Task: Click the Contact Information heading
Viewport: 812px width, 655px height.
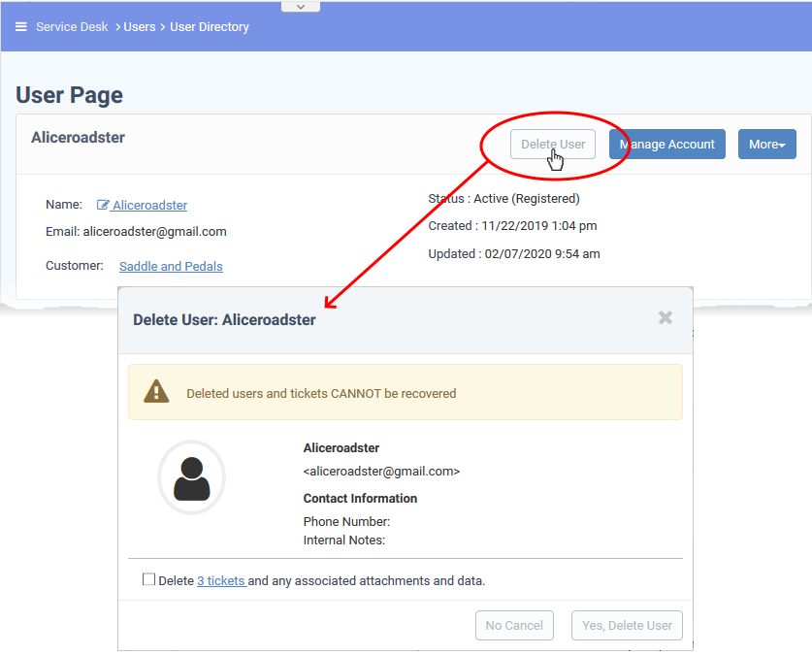Action: (360, 498)
